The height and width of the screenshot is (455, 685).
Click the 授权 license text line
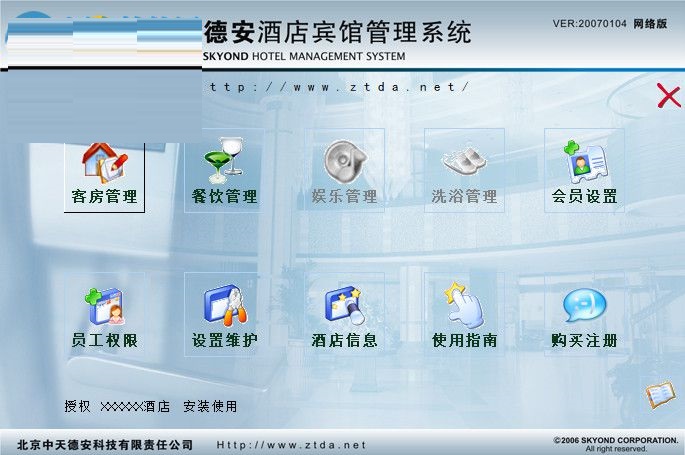click(150, 406)
